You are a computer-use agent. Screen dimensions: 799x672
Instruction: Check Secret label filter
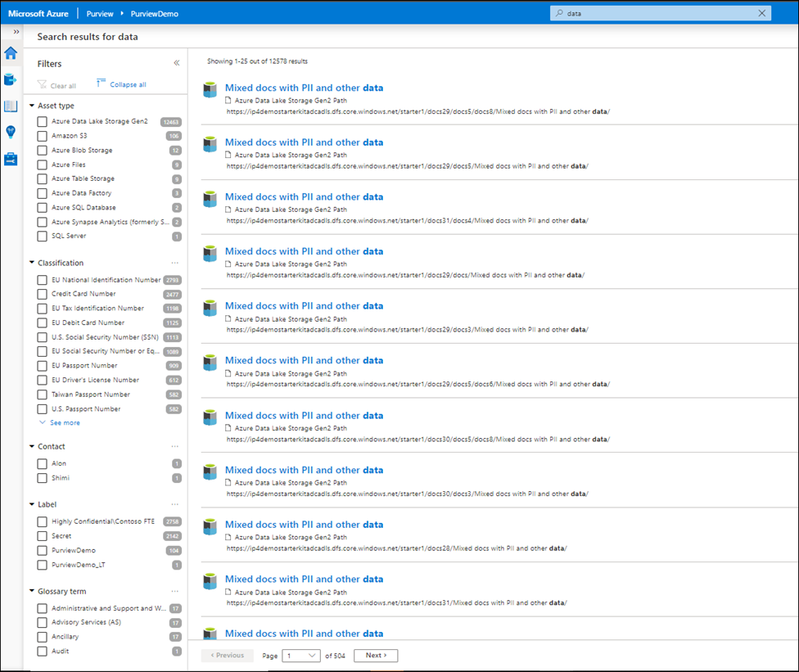(x=43, y=536)
